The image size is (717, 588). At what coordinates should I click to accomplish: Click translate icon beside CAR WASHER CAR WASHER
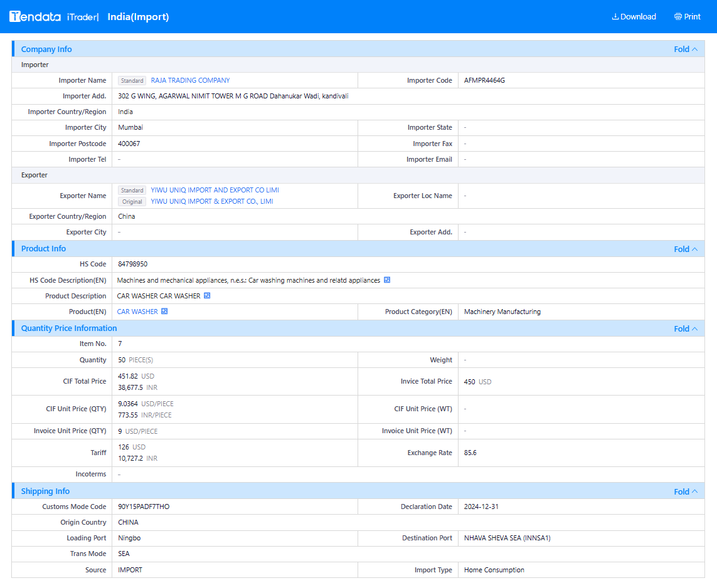coord(206,296)
